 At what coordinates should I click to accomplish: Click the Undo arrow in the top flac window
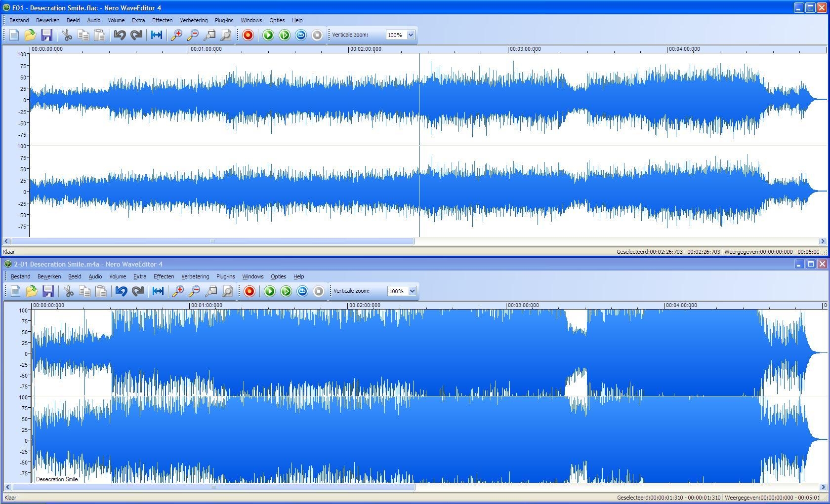(x=120, y=35)
